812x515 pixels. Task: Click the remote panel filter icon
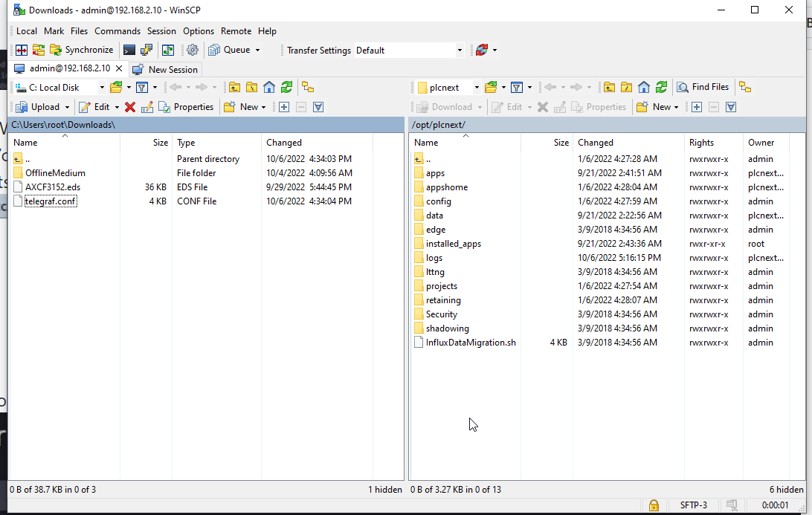516,88
